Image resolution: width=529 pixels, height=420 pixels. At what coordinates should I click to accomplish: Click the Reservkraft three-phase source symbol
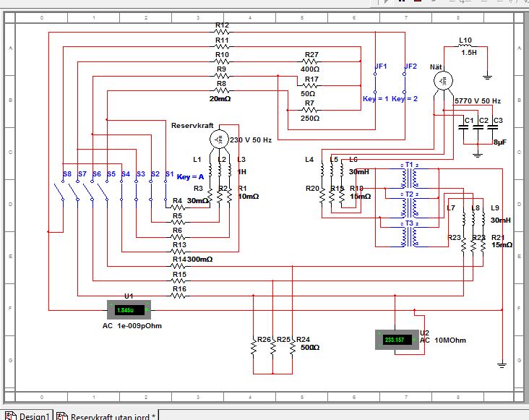click(220, 139)
